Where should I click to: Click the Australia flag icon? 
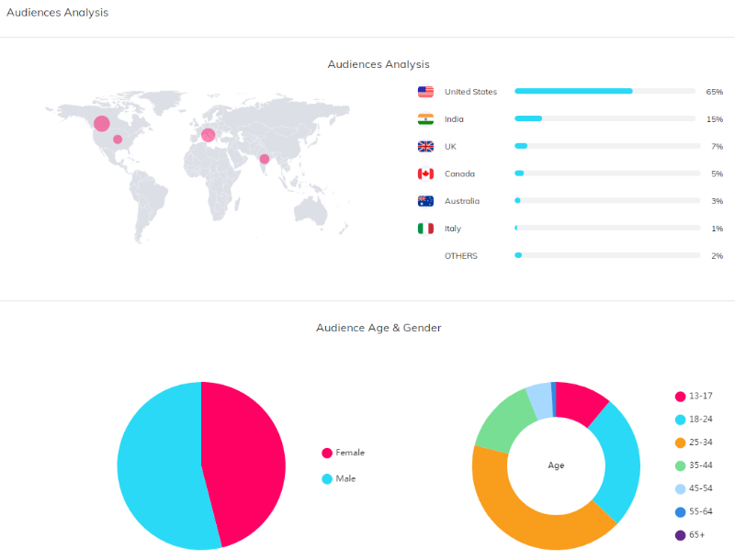[x=425, y=201]
